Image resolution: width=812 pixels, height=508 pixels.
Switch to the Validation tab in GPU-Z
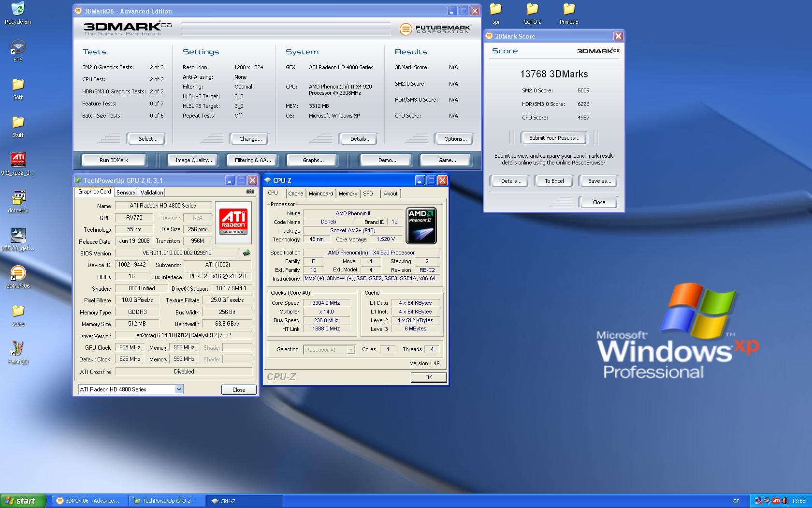tap(152, 193)
